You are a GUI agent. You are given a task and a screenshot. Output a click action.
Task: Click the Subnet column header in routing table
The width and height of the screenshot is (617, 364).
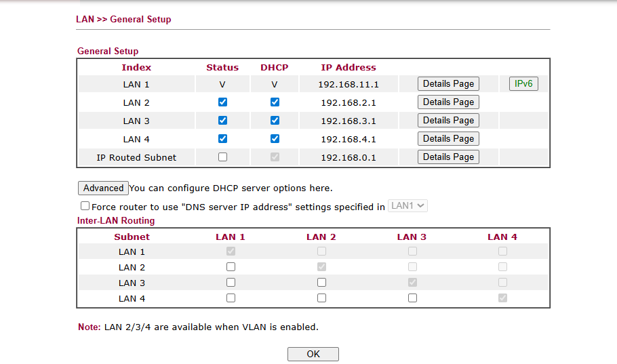[x=132, y=237]
